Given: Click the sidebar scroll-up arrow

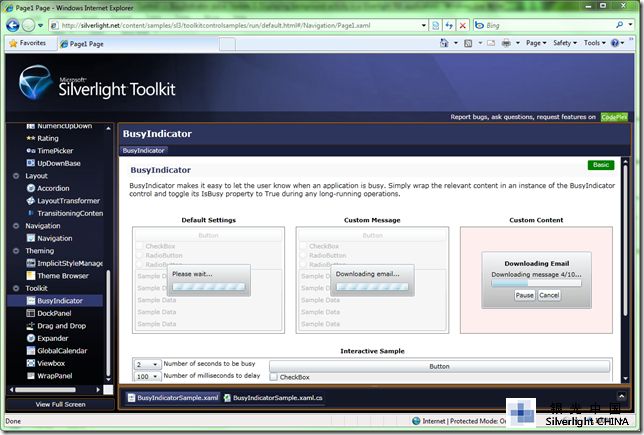Looking at the screenshot, I should (x=108, y=129).
